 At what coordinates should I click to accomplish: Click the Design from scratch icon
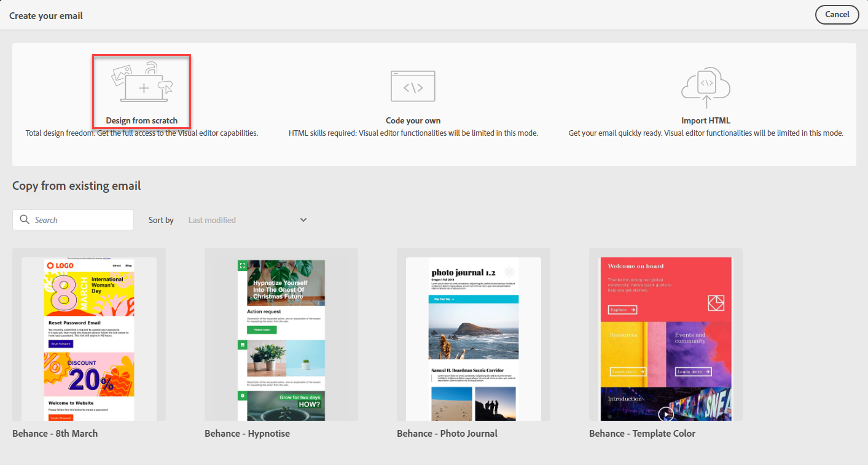[x=142, y=82]
